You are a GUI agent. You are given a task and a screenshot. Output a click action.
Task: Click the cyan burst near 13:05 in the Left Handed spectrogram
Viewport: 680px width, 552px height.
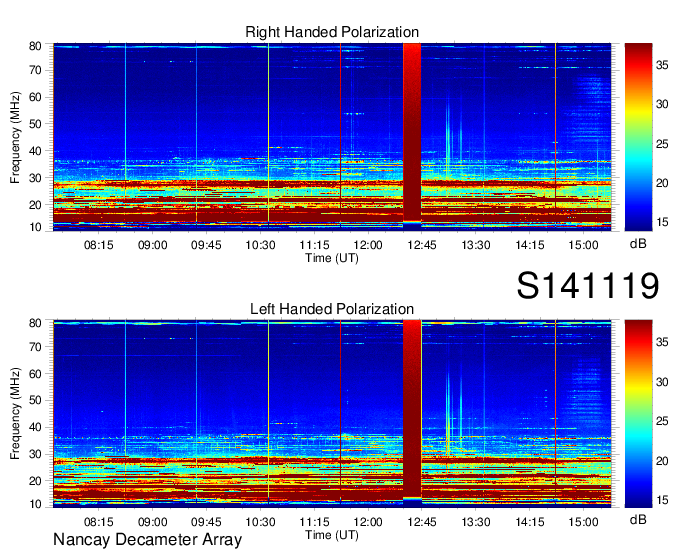(448, 412)
